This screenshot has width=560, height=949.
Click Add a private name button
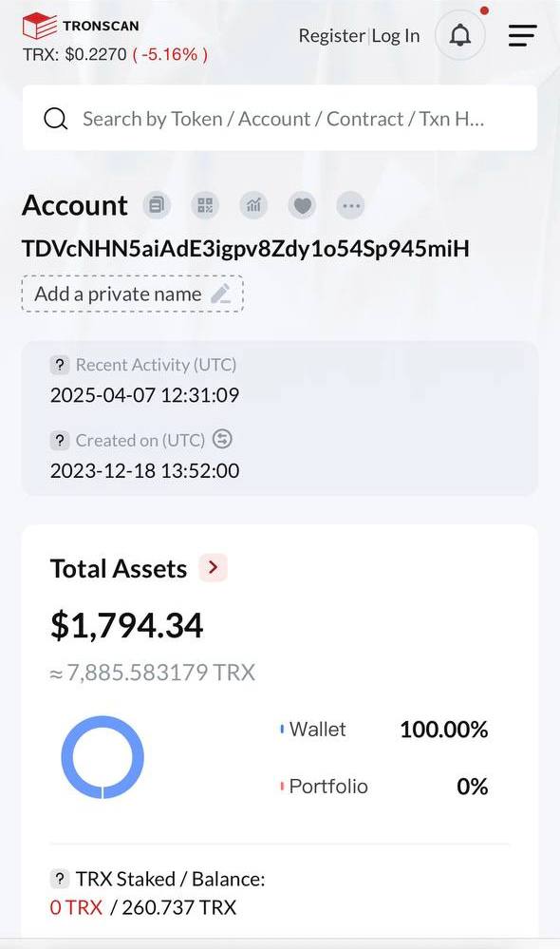pos(133,294)
